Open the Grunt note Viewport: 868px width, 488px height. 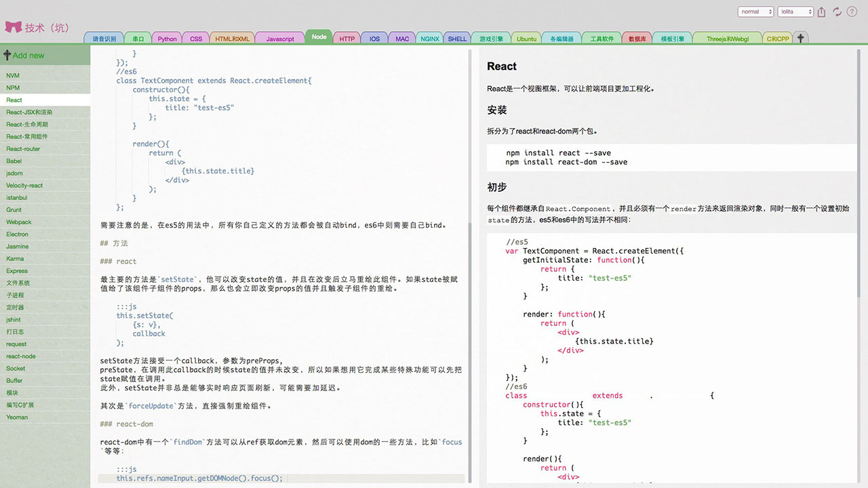pyautogui.click(x=45, y=209)
